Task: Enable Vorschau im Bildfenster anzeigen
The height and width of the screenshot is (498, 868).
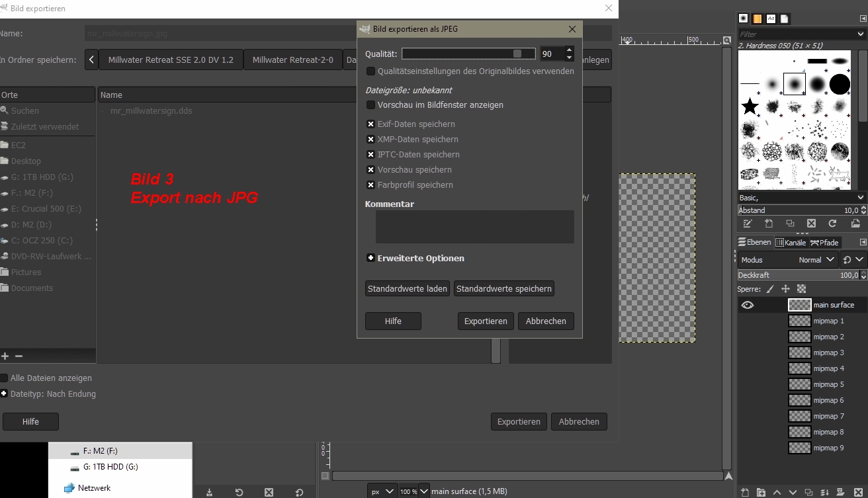Action: coord(371,105)
